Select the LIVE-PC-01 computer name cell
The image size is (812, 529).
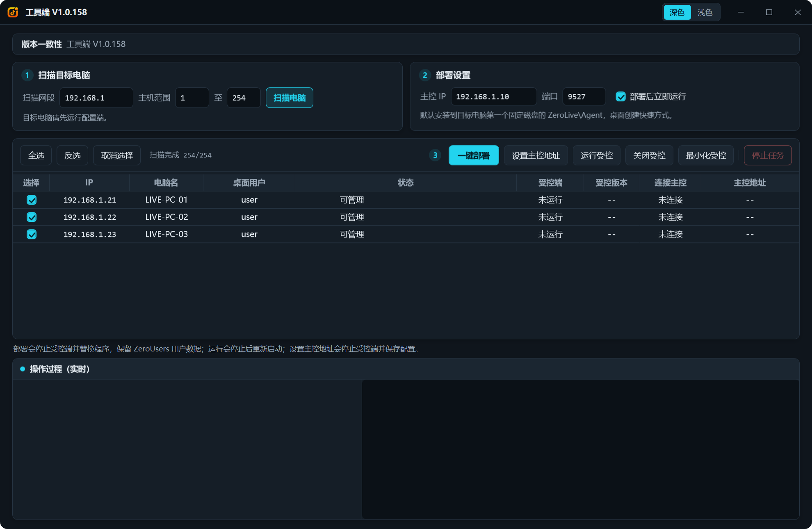coord(167,200)
